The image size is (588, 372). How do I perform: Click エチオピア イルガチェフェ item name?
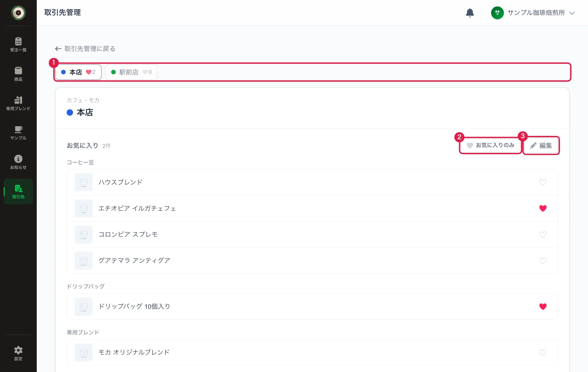pyautogui.click(x=137, y=208)
